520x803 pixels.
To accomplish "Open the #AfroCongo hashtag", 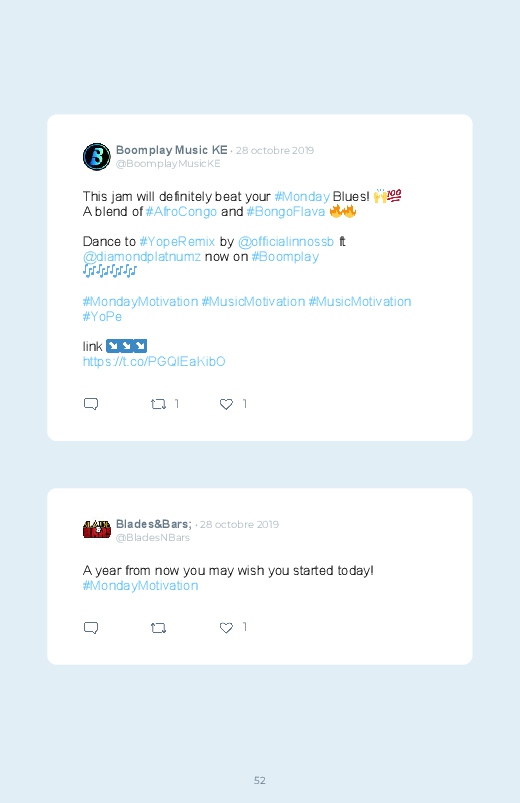I will (181, 212).
